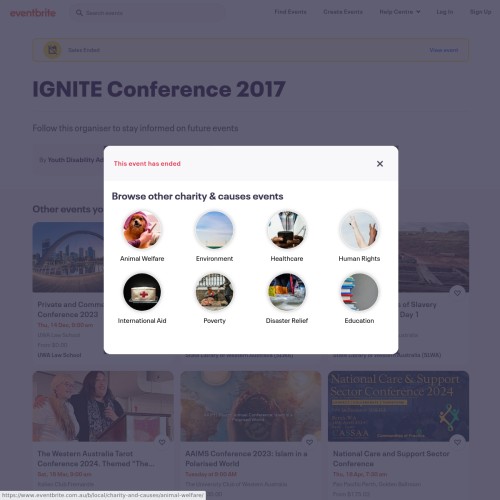500x500 pixels.
Task: Focus the Search events field
Action: pos(147,13)
